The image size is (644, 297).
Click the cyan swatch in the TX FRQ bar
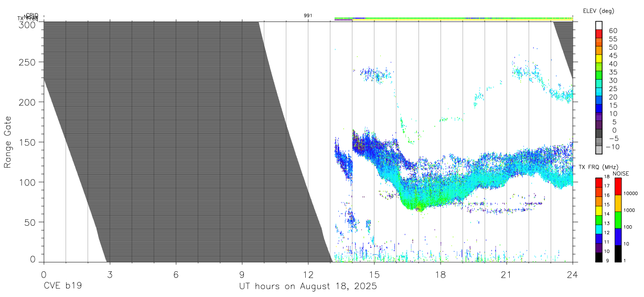[599, 229]
